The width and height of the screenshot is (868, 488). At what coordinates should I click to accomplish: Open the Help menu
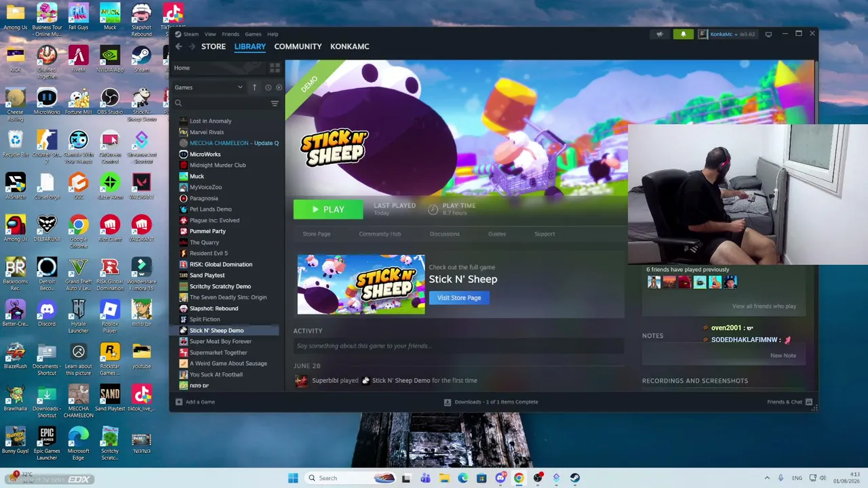pos(273,34)
